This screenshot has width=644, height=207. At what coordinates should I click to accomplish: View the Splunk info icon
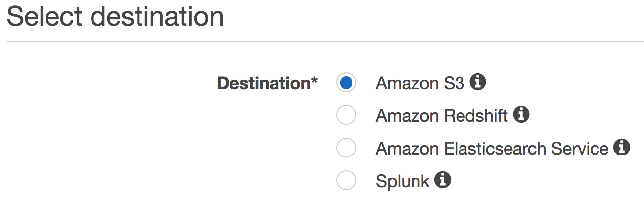[443, 180]
